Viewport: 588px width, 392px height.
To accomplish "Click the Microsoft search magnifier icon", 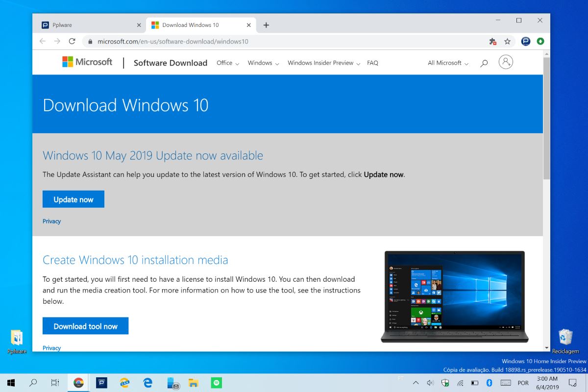I will [x=484, y=63].
